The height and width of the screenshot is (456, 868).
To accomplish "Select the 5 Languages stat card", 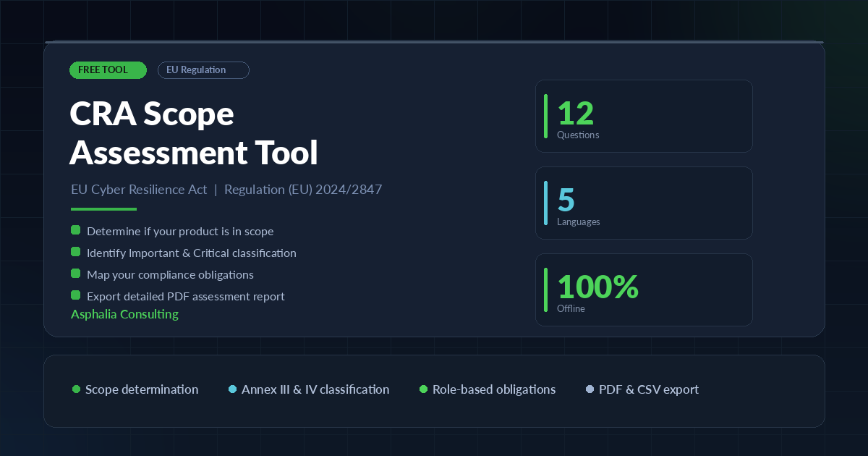I will [x=644, y=203].
